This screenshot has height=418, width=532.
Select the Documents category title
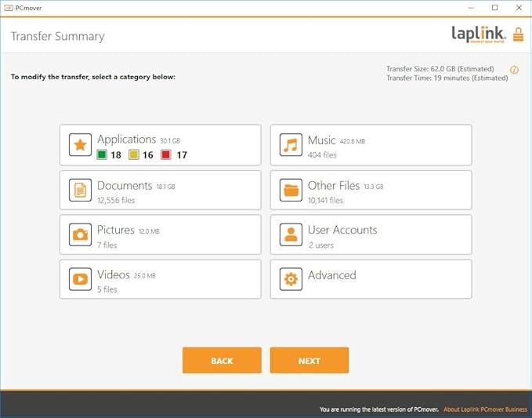click(x=125, y=186)
